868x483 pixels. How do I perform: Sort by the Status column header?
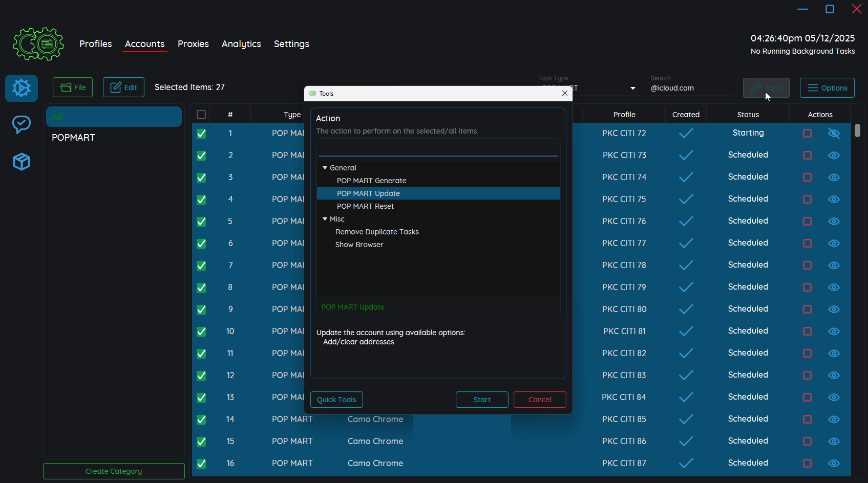click(748, 115)
